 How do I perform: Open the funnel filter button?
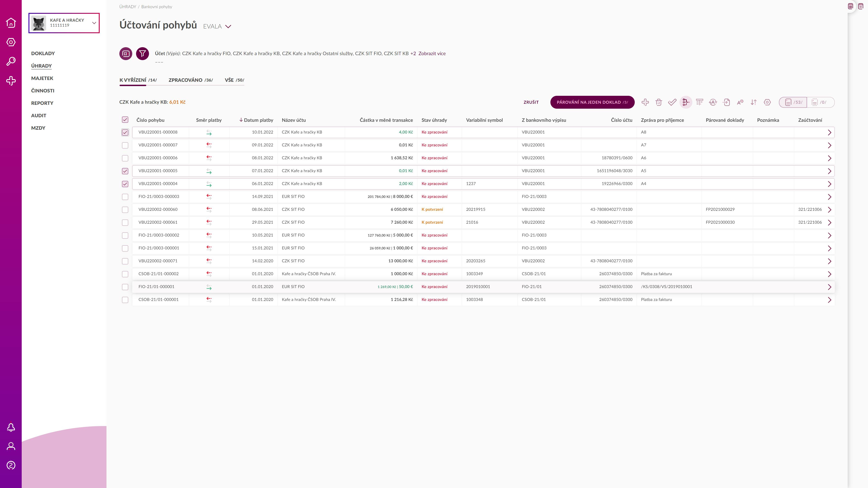click(143, 54)
